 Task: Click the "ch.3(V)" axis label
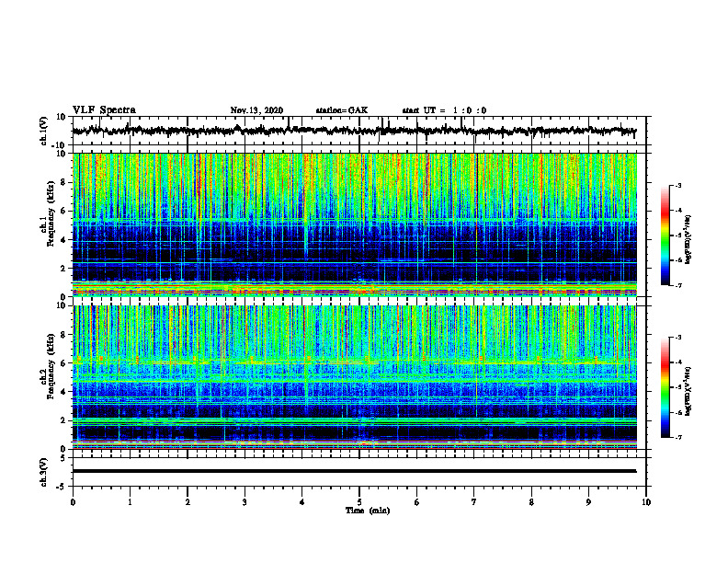pyautogui.click(x=44, y=472)
